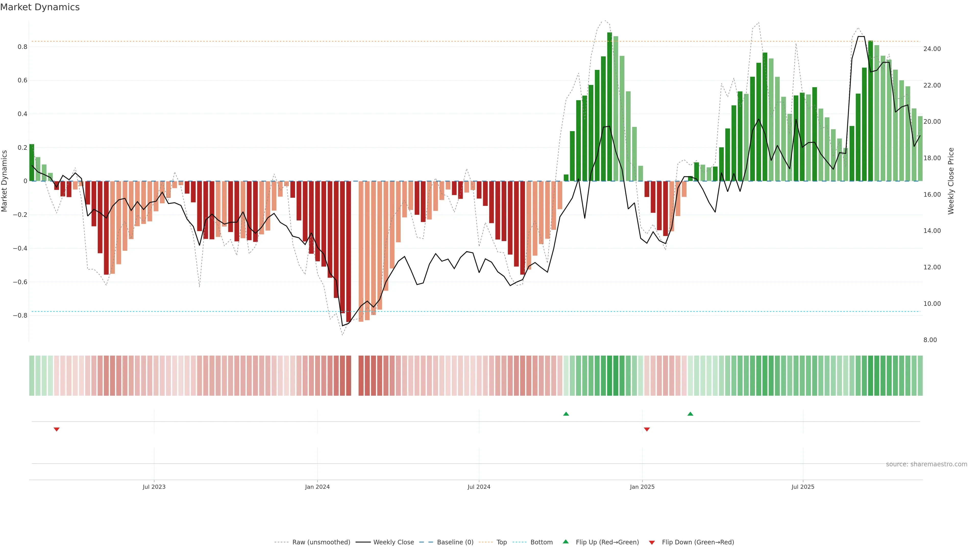Click the Top legend label
980x551 pixels.
[501, 542]
